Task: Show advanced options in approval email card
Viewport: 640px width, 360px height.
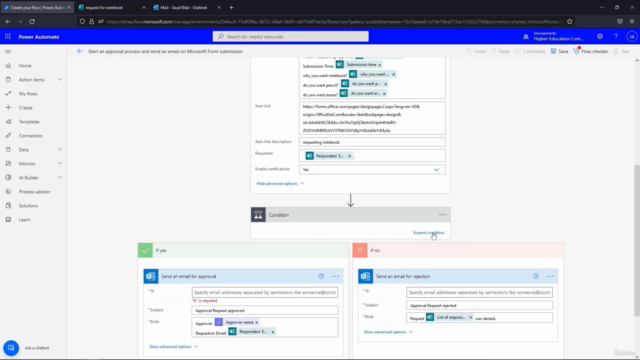Action: [x=173, y=347]
